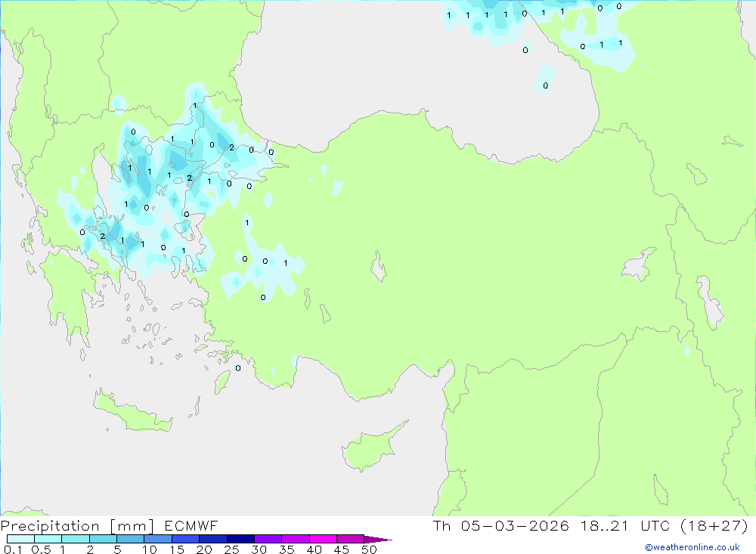Image resolution: width=756 pixels, height=554 pixels.
Task: Pick legend swatch between 40 and 45
Action: (x=323, y=539)
